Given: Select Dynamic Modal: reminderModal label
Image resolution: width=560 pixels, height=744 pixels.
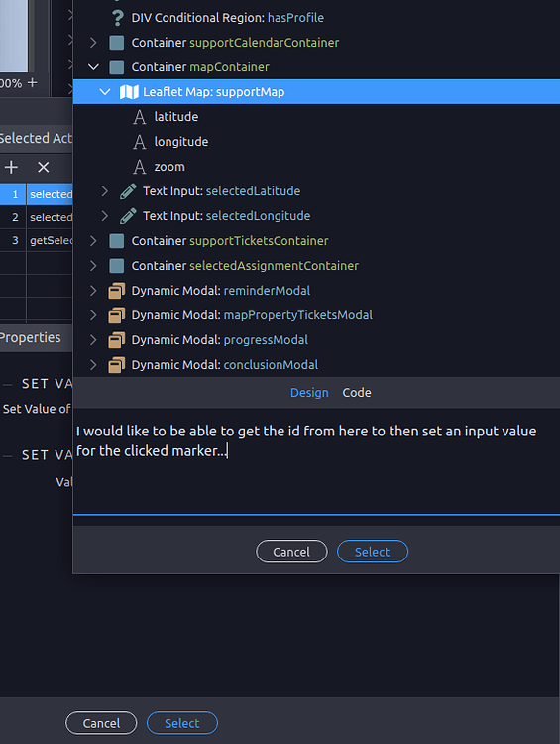Looking at the screenshot, I should (220, 291).
